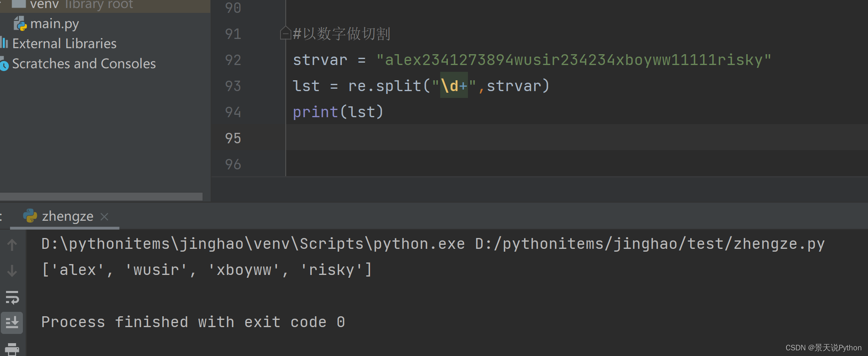Screen dimensions: 868x356
Task: Toggle scroll to end in console
Action: [12, 323]
